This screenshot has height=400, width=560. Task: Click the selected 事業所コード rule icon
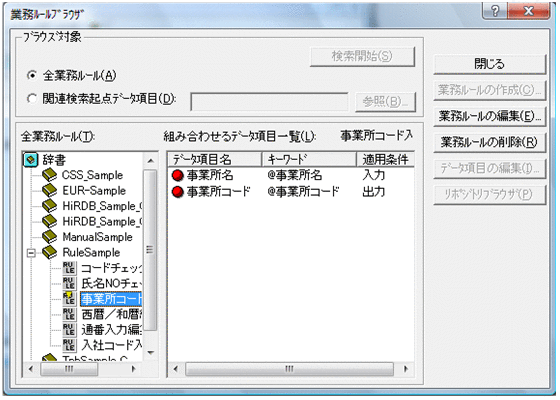point(69,299)
